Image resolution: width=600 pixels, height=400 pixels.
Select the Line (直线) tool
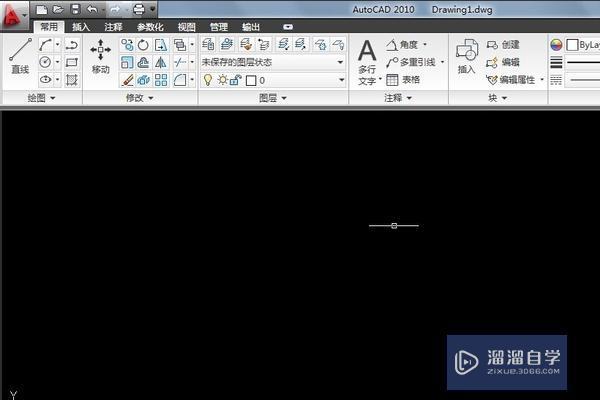click(20, 56)
